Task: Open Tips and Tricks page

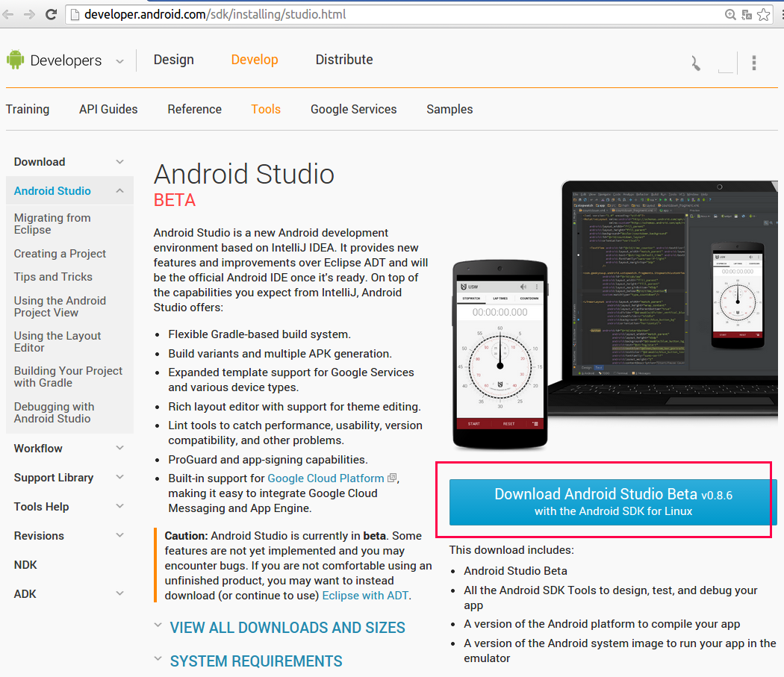Action: click(x=53, y=276)
